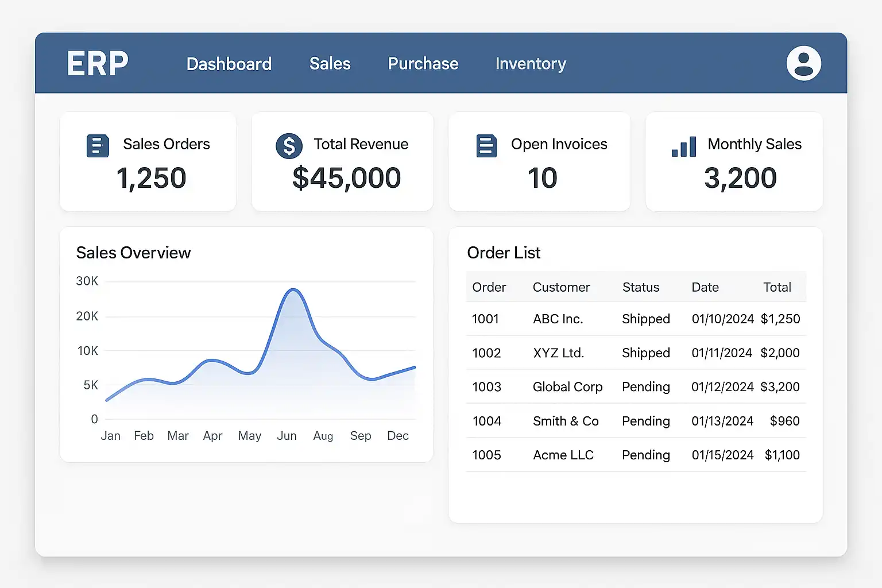
Task: Open the user profile avatar icon
Action: pyautogui.click(x=803, y=63)
